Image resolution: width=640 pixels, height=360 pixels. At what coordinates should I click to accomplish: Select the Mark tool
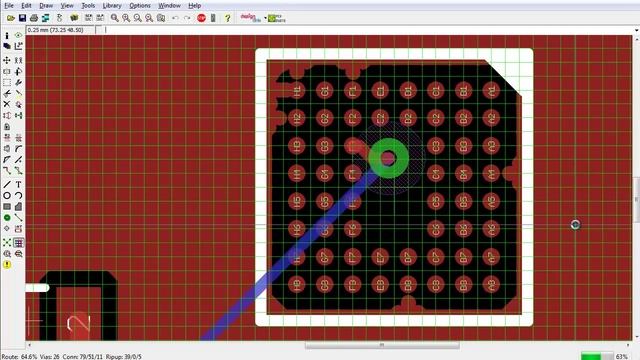click(18, 47)
